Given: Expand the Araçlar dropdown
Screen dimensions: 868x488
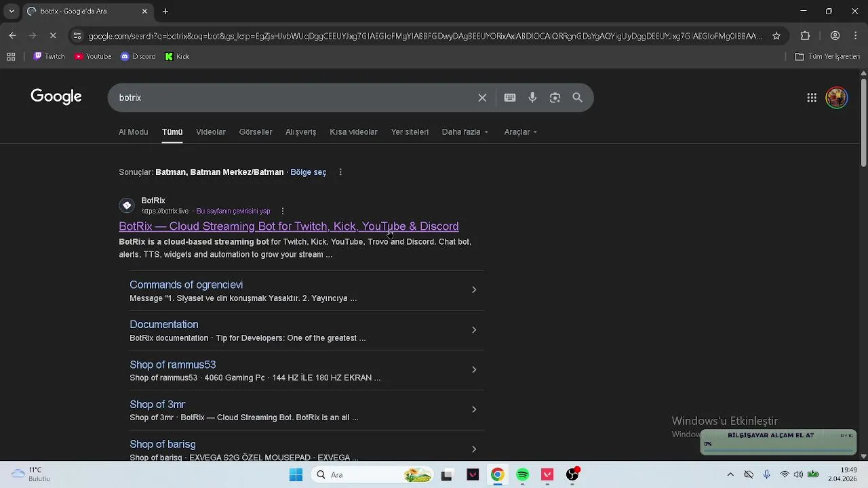Looking at the screenshot, I should tap(521, 132).
